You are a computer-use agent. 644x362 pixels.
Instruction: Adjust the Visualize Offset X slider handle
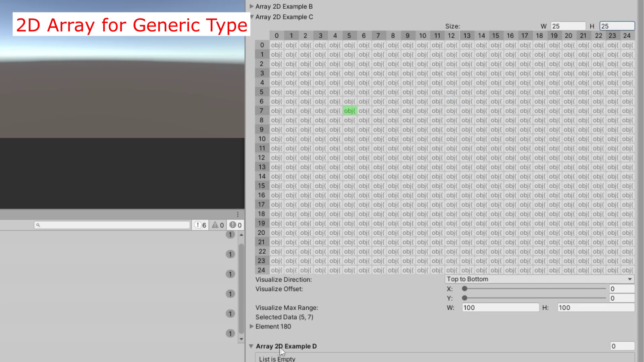[465, 289]
